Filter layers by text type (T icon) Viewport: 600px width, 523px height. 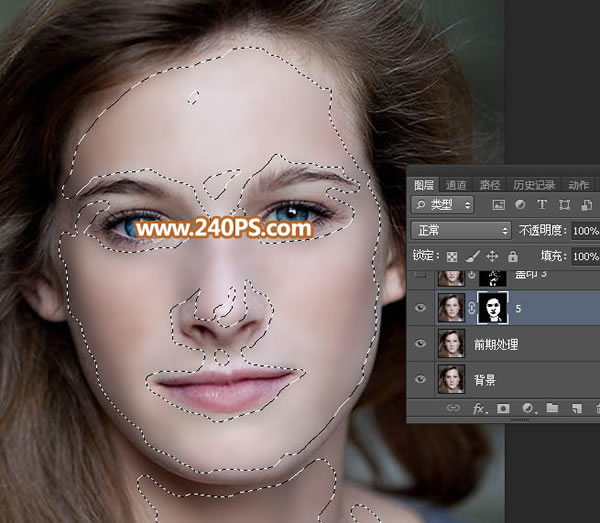(542, 205)
